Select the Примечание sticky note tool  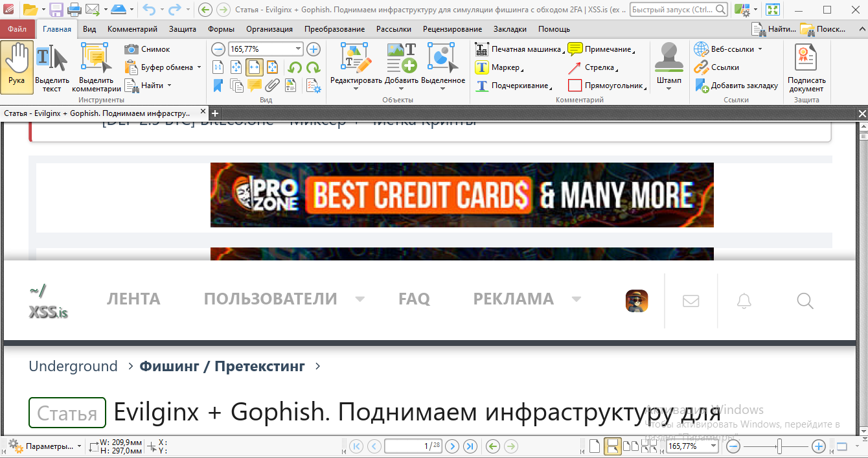[x=600, y=49]
